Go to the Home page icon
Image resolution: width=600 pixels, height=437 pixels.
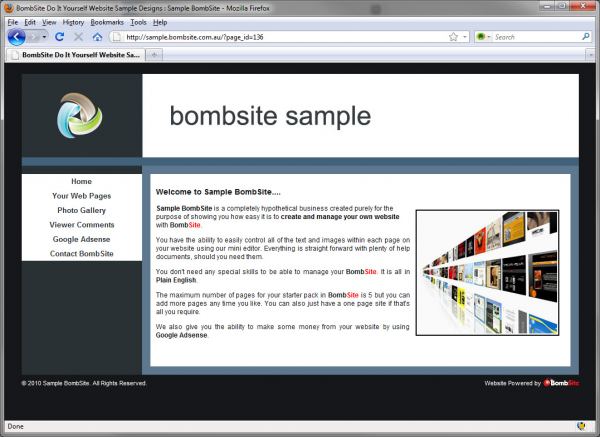click(98, 37)
